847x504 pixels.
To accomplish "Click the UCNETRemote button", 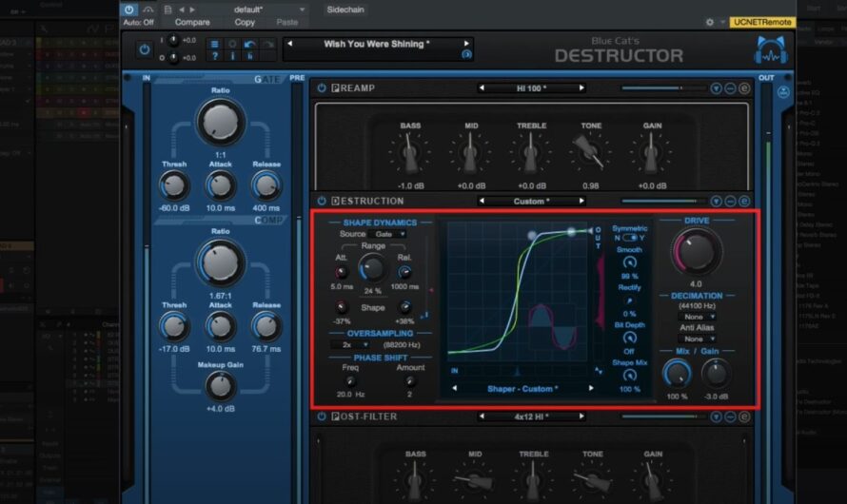I will click(762, 22).
